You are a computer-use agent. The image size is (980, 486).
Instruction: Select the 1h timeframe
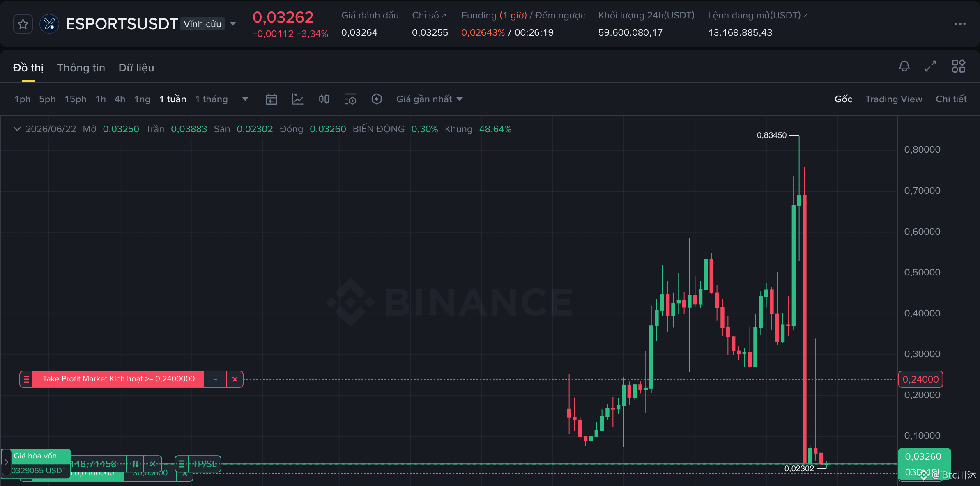(x=101, y=99)
